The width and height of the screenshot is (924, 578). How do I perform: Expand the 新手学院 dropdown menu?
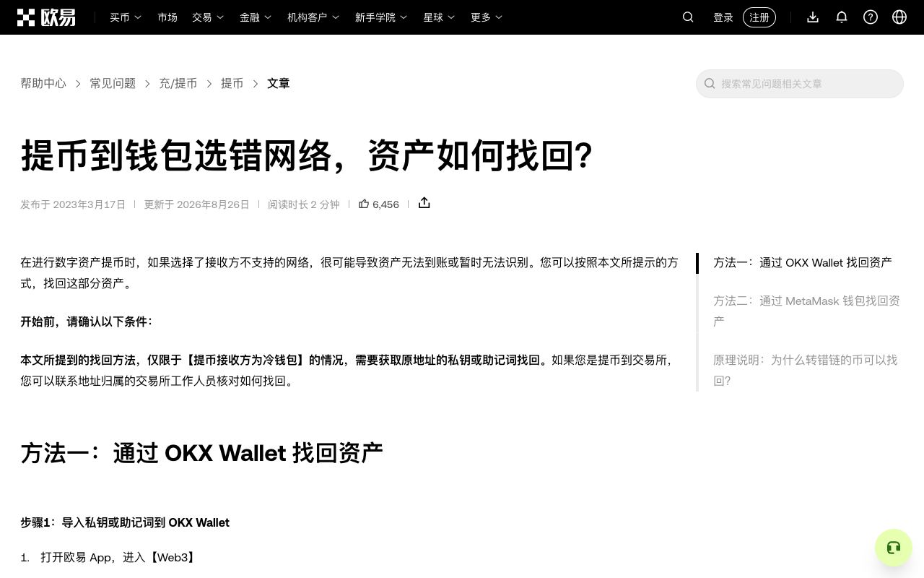point(381,17)
